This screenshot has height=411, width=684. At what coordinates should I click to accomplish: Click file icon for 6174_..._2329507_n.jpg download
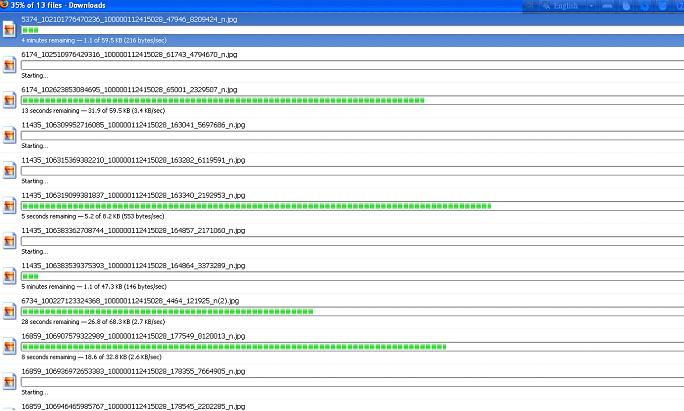[9, 100]
